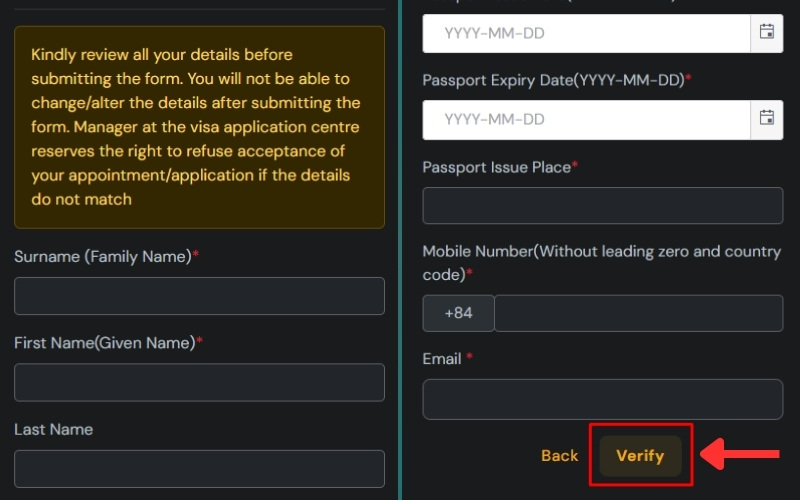Click the Passport Expiry Date text input
The width and height of the screenshot is (800, 500).
pos(586,119)
